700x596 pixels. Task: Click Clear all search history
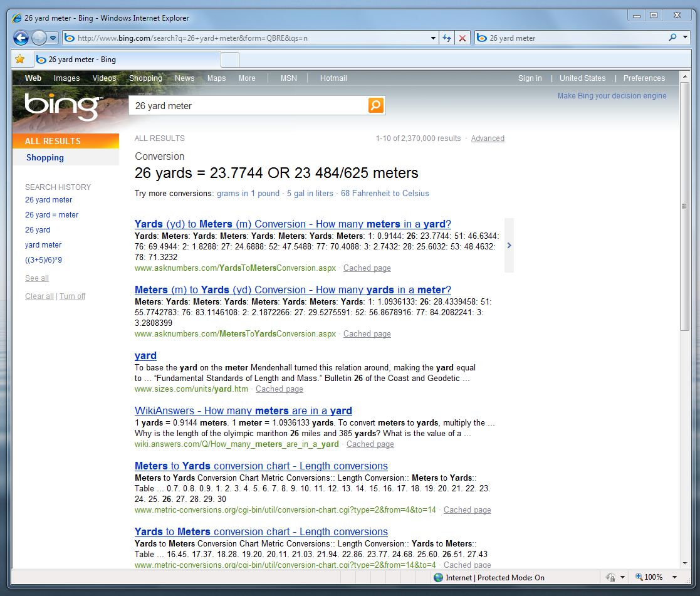39,296
